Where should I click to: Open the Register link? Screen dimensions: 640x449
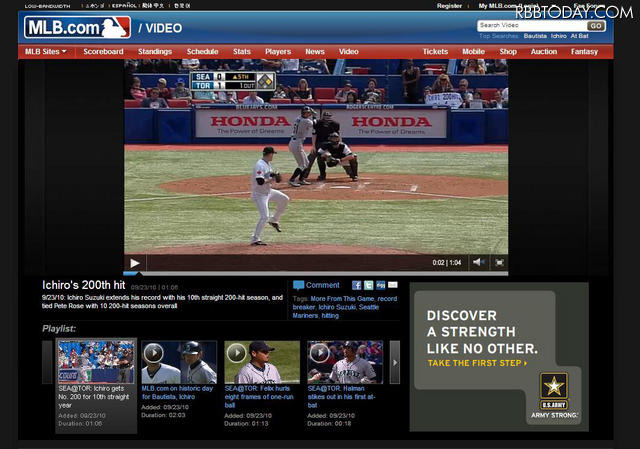tap(449, 6)
